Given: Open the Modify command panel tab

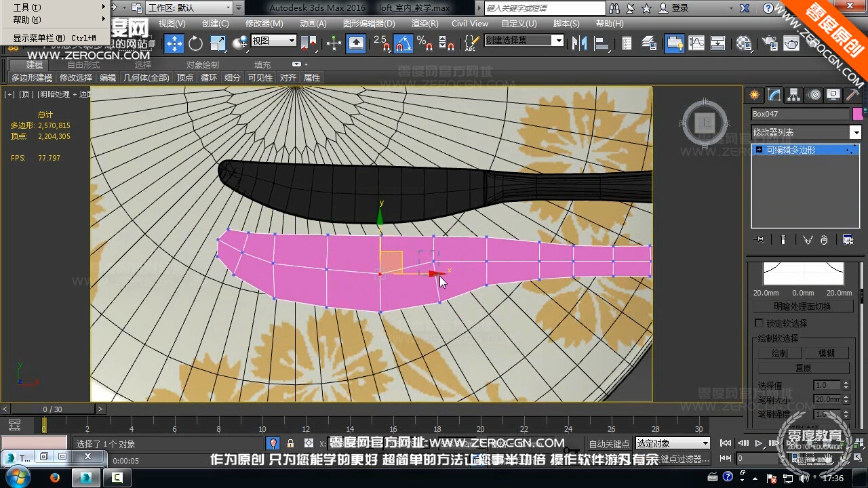Looking at the screenshot, I should click(x=774, y=95).
